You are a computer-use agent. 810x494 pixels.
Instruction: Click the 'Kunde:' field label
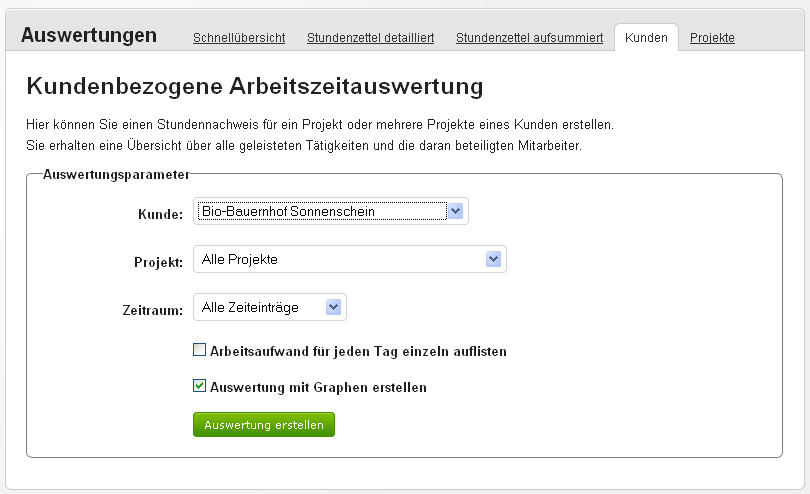tap(160, 214)
